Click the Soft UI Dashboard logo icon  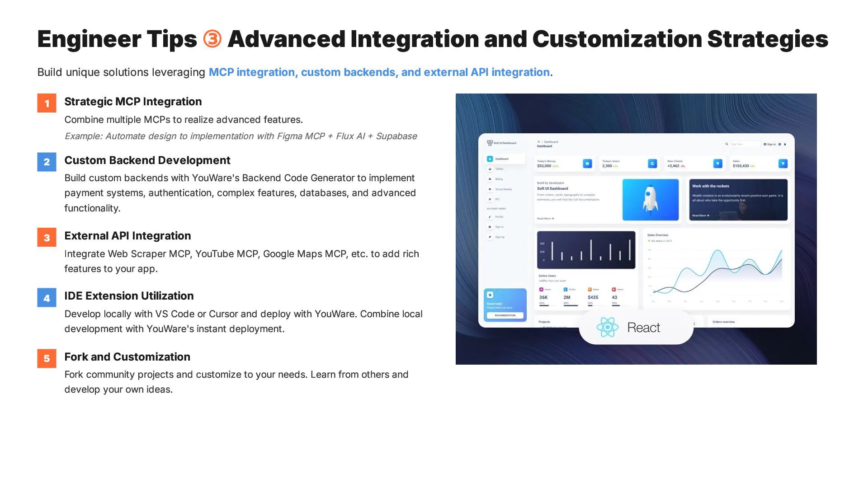click(490, 143)
